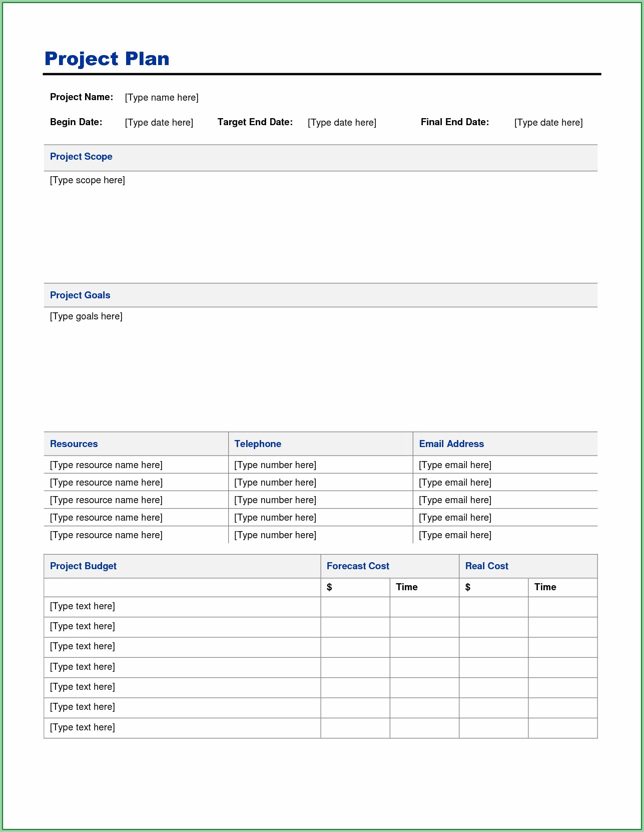The height and width of the screenshot is (832, 644).
Task: Click the last resource name field
Action: [106, 535]
